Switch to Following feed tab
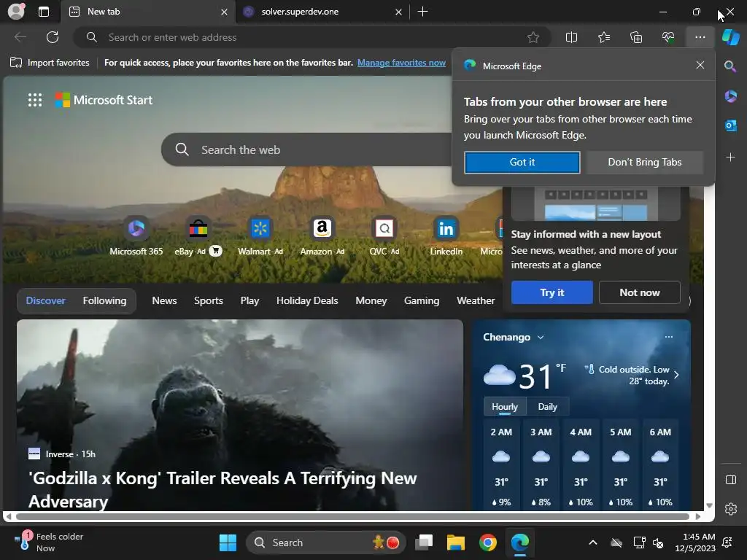The image size is (747, 560). (x=105, y=300)
